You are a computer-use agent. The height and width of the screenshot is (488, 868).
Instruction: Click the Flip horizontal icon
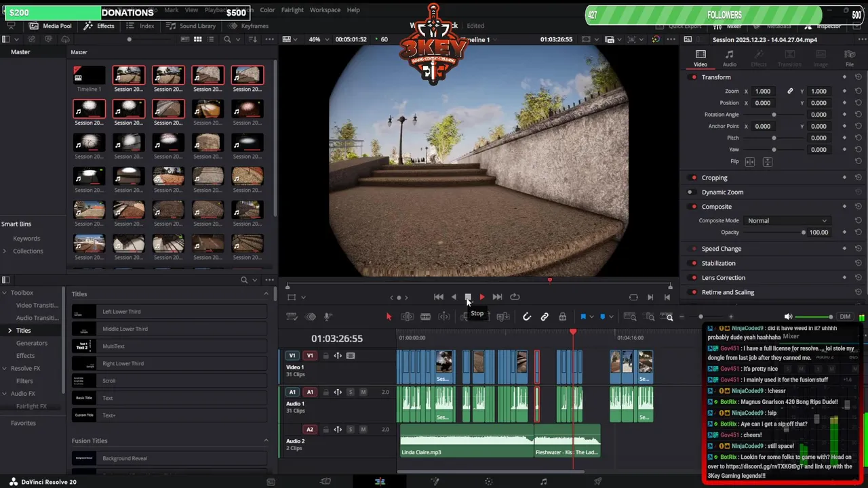pyautogui.click(x=749, y=162)
